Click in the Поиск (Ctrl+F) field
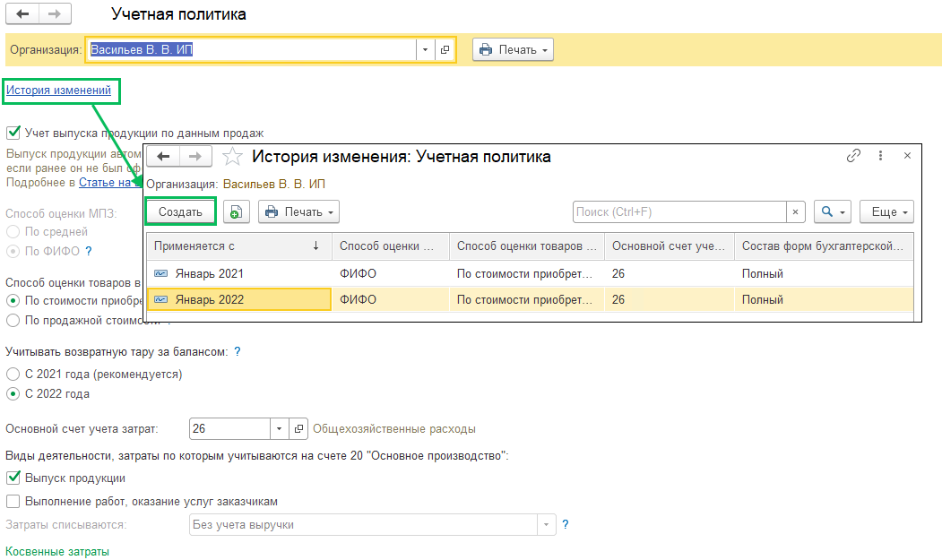 point(679,212)
